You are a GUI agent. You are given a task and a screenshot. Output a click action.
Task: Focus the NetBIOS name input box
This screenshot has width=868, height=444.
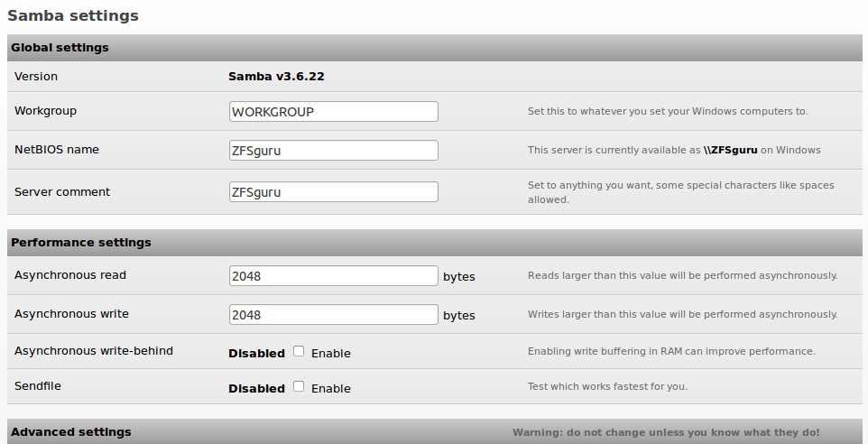[333, 150]
